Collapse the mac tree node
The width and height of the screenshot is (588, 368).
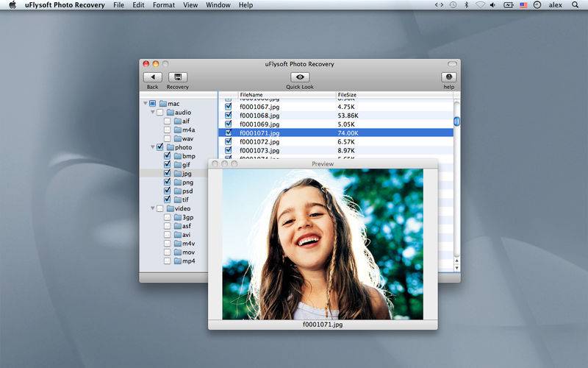[x=145, y=103]
